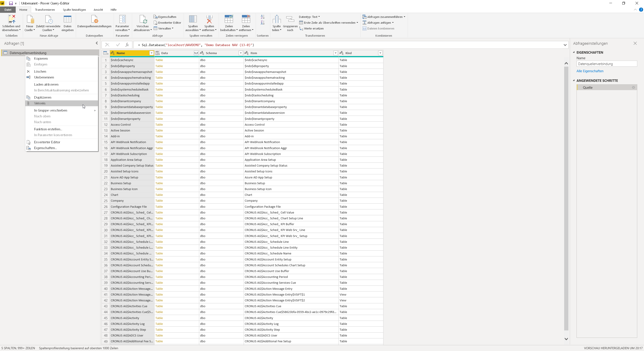Choose Duplizieren in the context menu
This screenshot has height=351, width=644.
pyautogui.click(x=62, y=97)
